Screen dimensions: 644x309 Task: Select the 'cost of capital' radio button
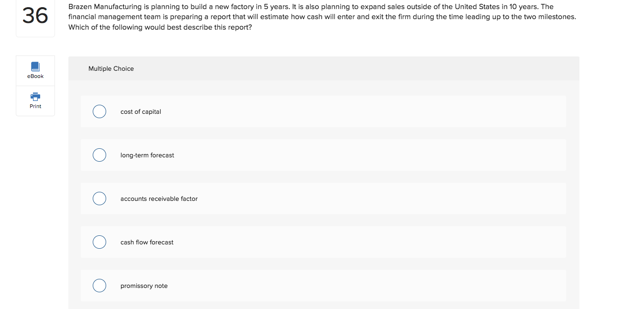click(99, 111)
